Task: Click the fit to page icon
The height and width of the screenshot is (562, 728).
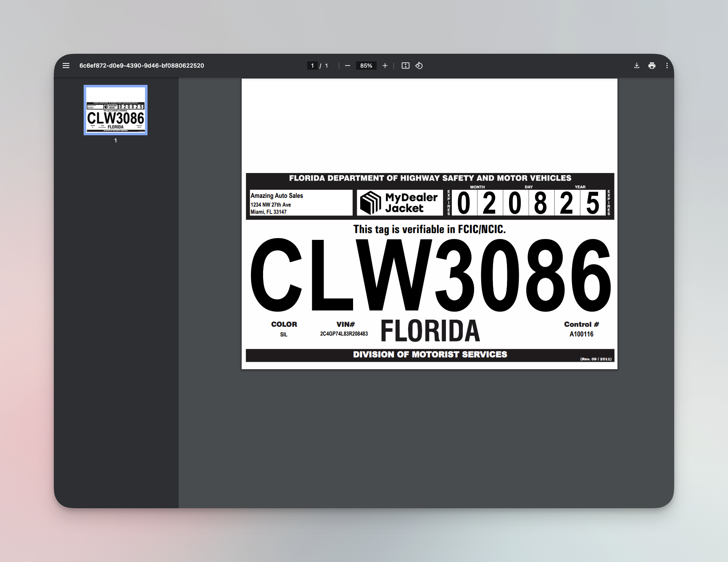Action: click(x=405, y=66)
